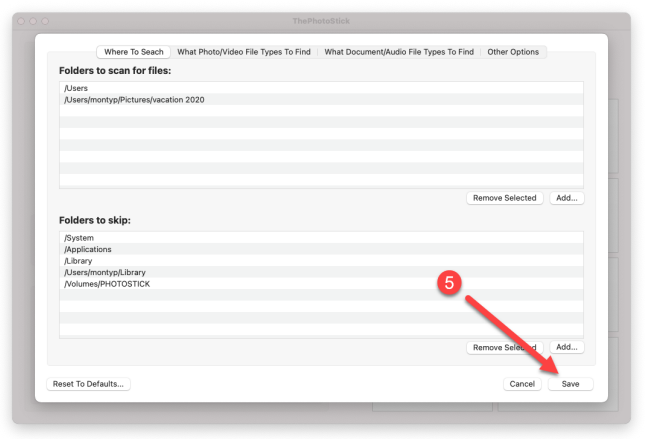This screenshot has height=439, width=645.
Task: Cancel the settings dialog
Action: pyautogui.click(x=522, y=384)
